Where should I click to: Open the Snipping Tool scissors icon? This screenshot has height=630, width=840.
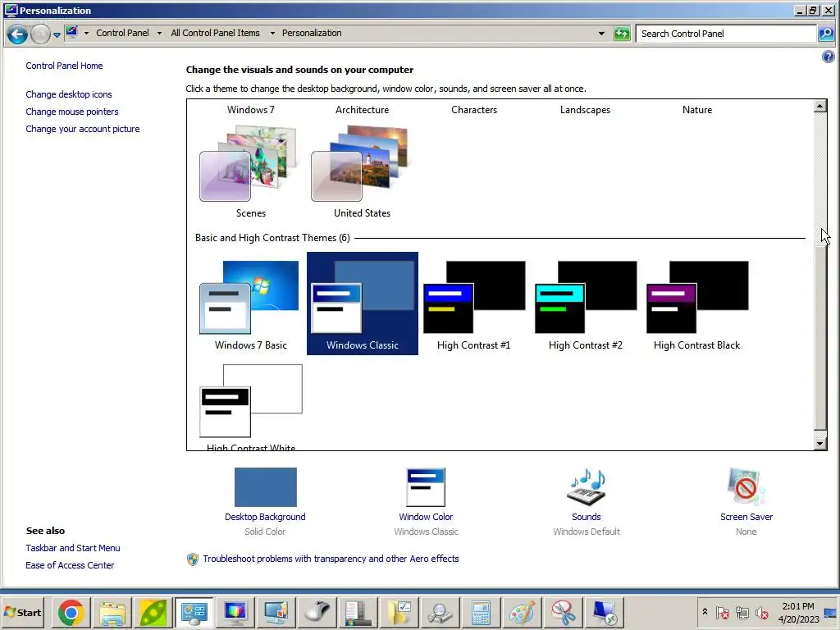point(563,612)
